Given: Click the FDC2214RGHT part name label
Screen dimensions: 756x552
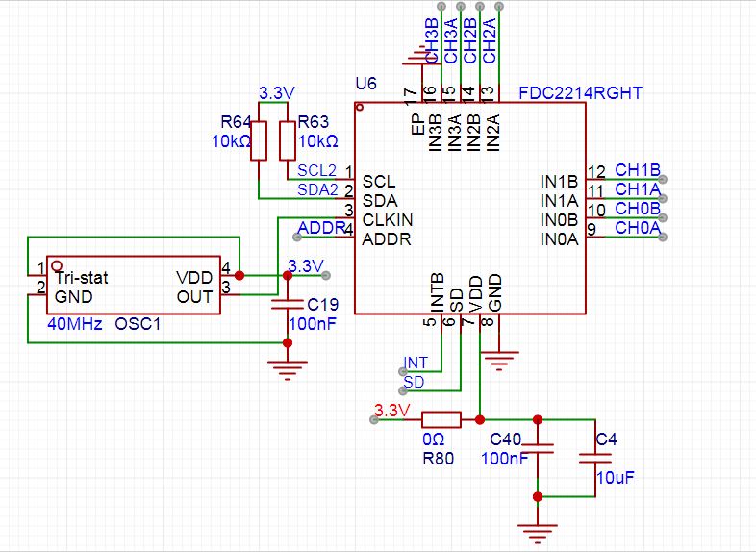Looking at the screenshot, I should pos(580,93).
